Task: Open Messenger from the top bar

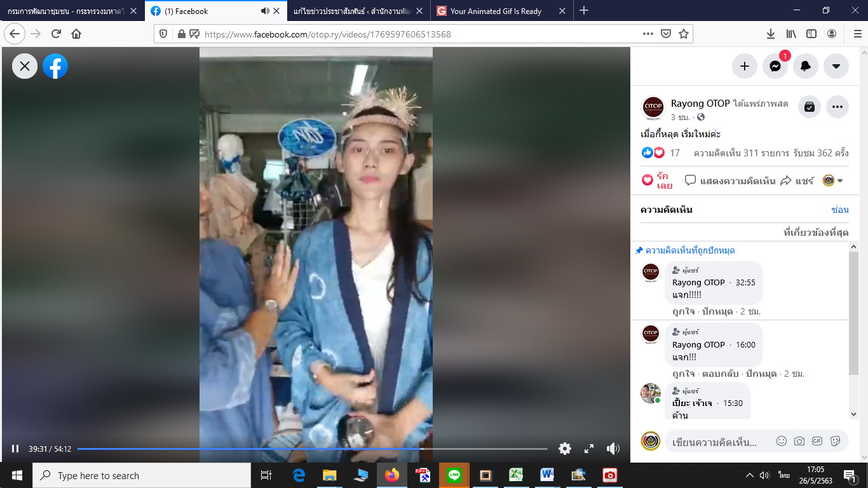Action: tap(775, 65)
